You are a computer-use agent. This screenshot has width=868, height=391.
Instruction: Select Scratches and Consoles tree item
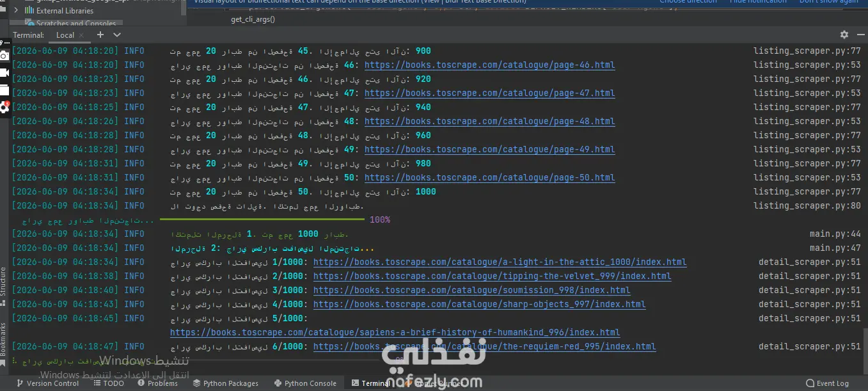(76, 24)
